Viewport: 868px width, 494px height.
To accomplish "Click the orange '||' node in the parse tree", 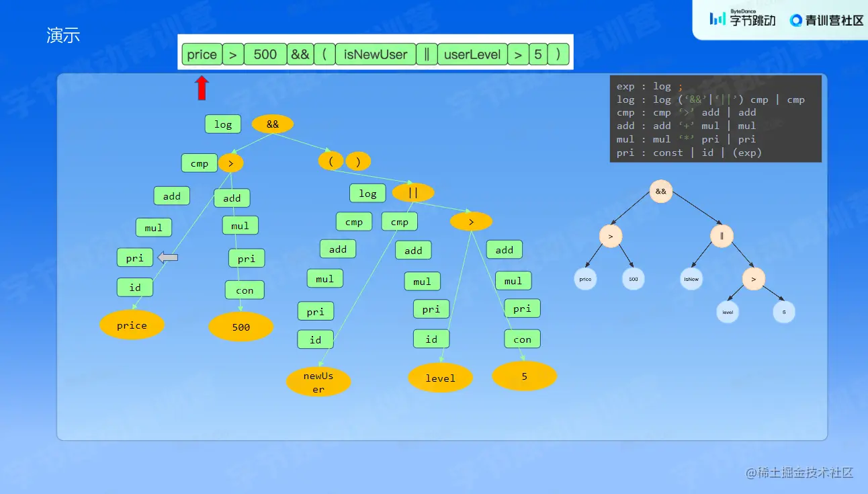I will [x=413, y=193].
